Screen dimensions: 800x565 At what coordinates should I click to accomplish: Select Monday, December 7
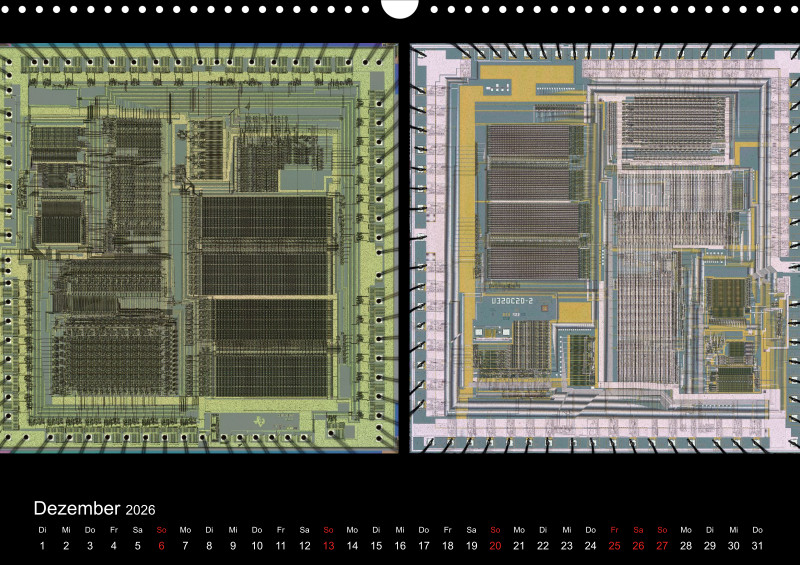(185, 546)
